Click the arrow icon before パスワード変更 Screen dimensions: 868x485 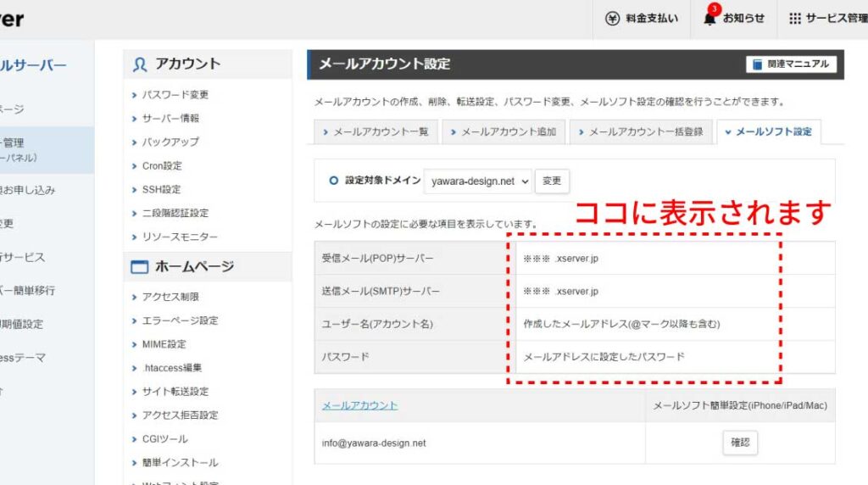[134, 95]
